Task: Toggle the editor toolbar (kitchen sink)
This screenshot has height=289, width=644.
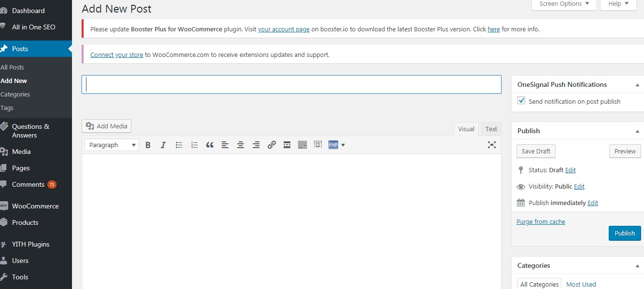Action: click(x=302, y=145)
